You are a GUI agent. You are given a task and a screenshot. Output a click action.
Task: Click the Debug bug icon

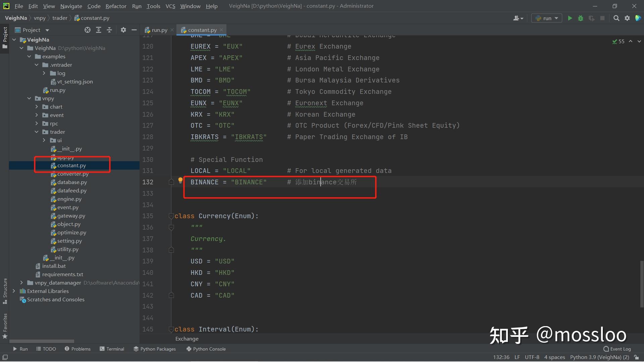(x=581, y=18)
